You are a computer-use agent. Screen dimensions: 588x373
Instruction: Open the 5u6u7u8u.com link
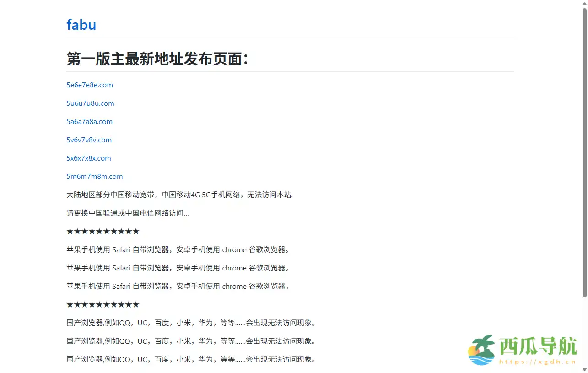click(90, 103)
